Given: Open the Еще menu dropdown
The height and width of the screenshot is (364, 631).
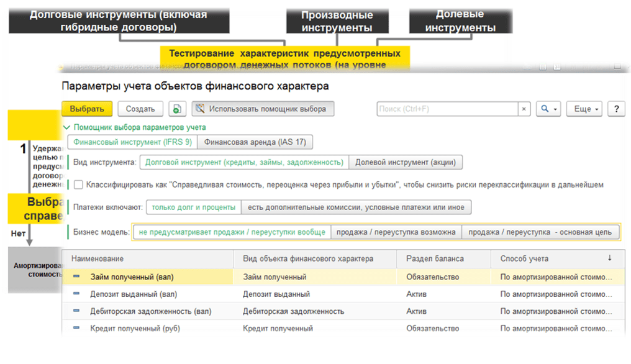Looking at the screenshot, I should point(586,109).
